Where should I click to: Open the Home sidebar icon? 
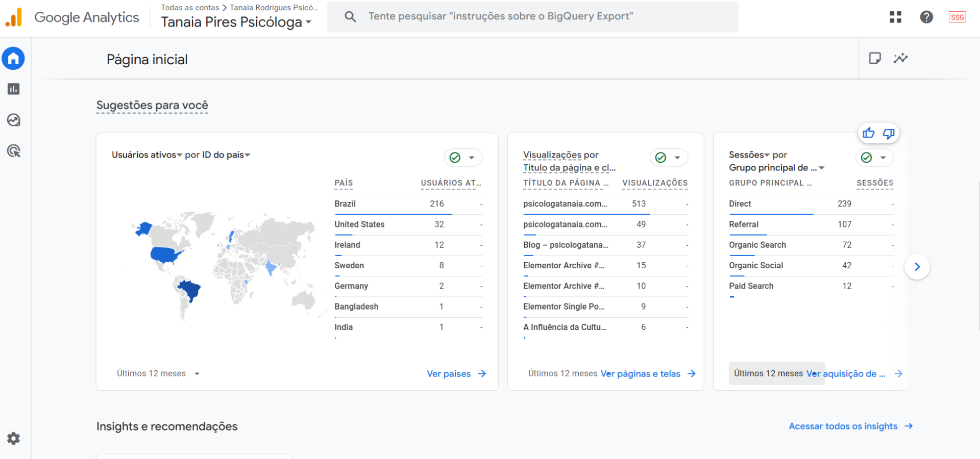point(13,59)
